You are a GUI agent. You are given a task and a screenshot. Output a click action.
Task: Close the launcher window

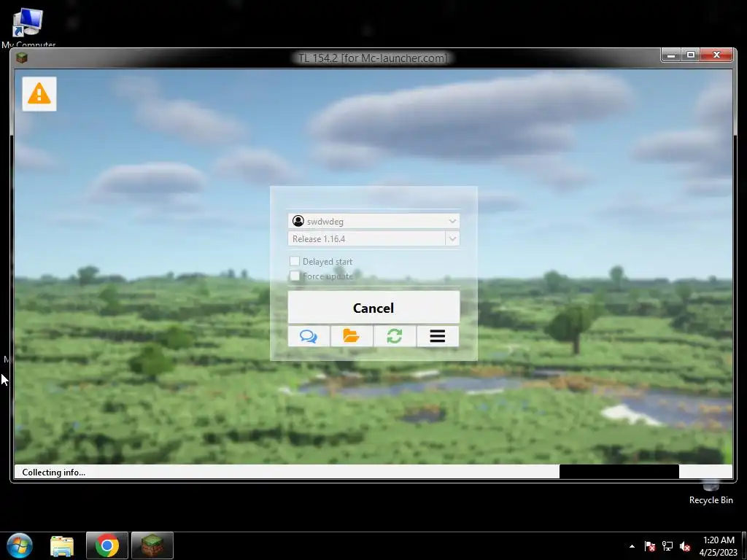pyautogui.click(x=716, y=55)
